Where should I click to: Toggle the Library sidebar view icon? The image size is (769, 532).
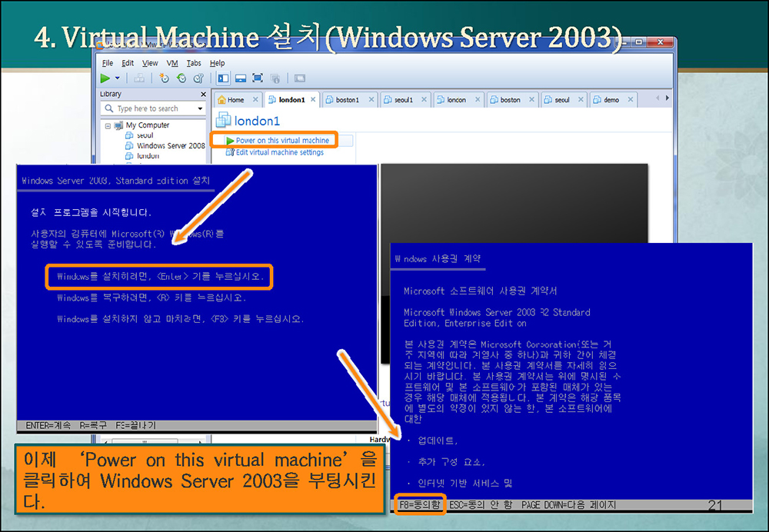[x=223, y=78]
